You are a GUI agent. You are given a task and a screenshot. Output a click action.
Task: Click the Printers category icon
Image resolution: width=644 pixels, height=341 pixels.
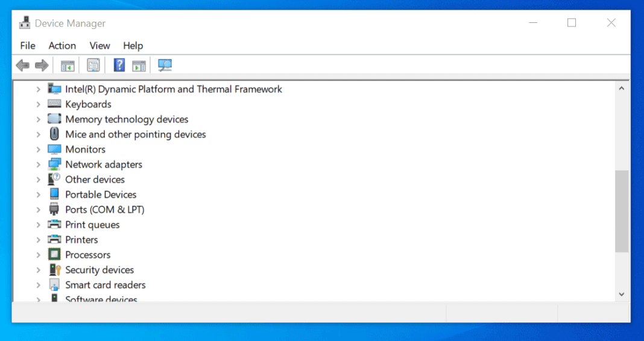tap(54, 239)
